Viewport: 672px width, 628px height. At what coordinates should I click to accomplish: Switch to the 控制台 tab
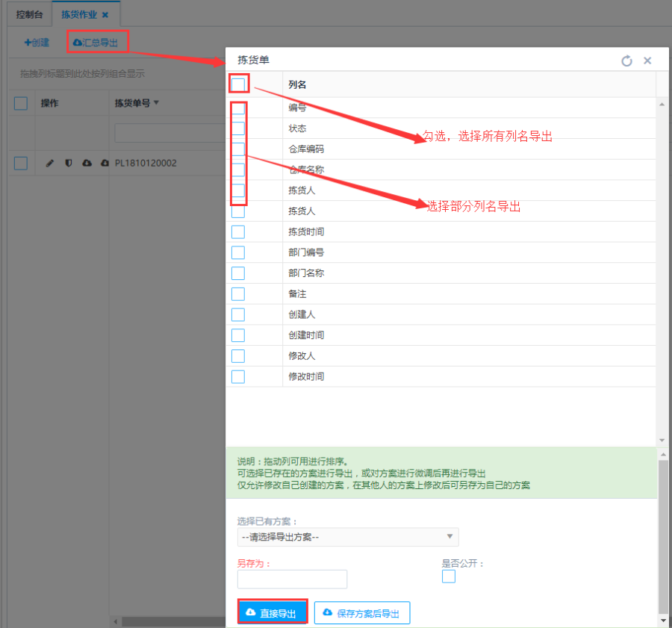30,15
